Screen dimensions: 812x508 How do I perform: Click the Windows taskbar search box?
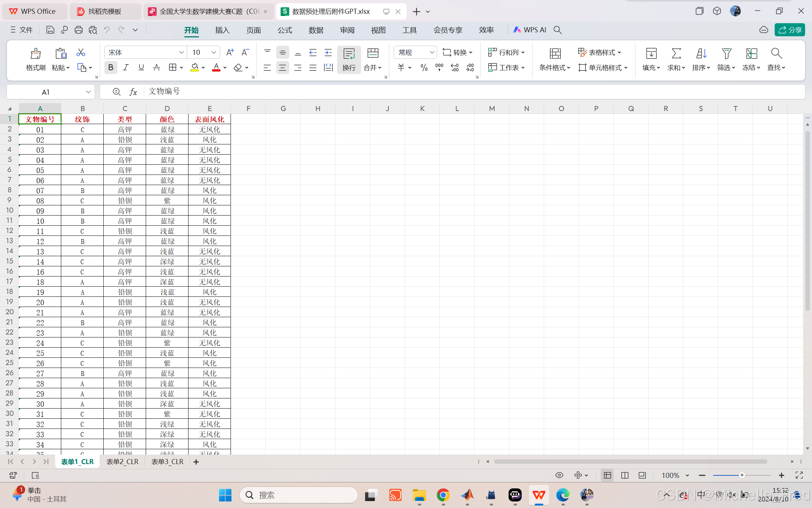tap(299, 495)
